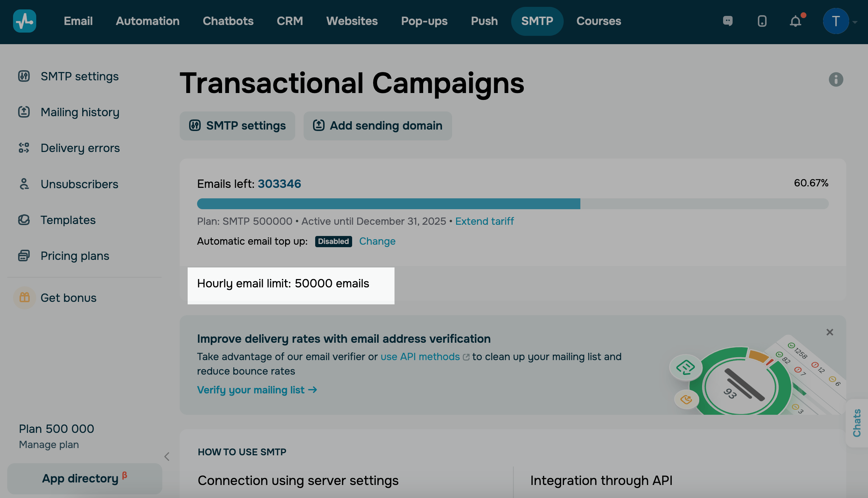Viewport: 868px width, 498px height.
Task: Open the chat messages icon in header
Action: coord(728,21)
